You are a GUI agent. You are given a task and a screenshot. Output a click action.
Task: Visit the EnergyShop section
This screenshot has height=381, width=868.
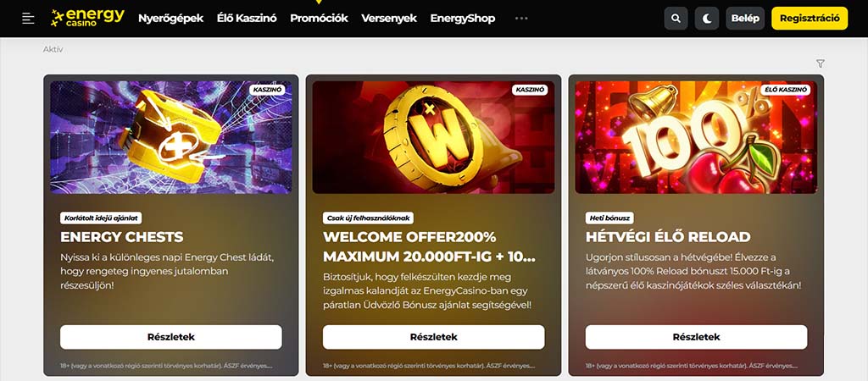coord(463,19)
